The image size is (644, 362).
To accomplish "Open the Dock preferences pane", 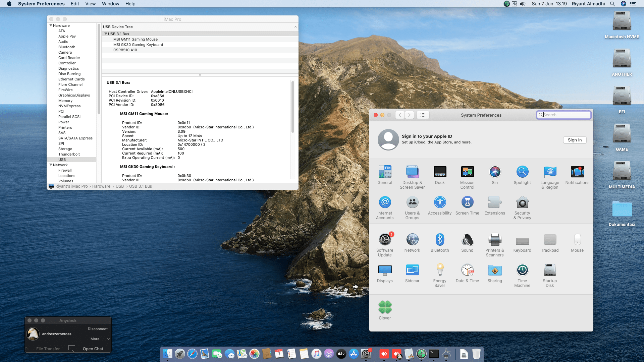I will tap(440, 175).
